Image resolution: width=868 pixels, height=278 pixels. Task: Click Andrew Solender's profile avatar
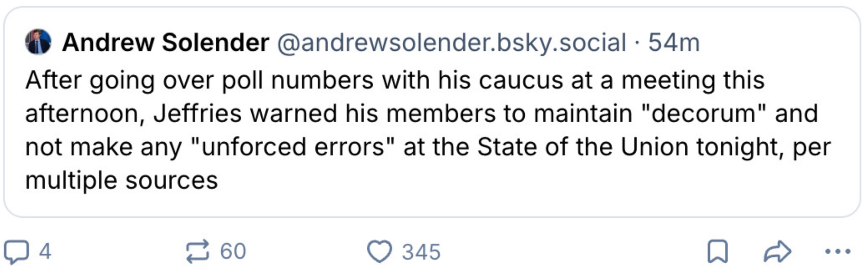[38, 42]
